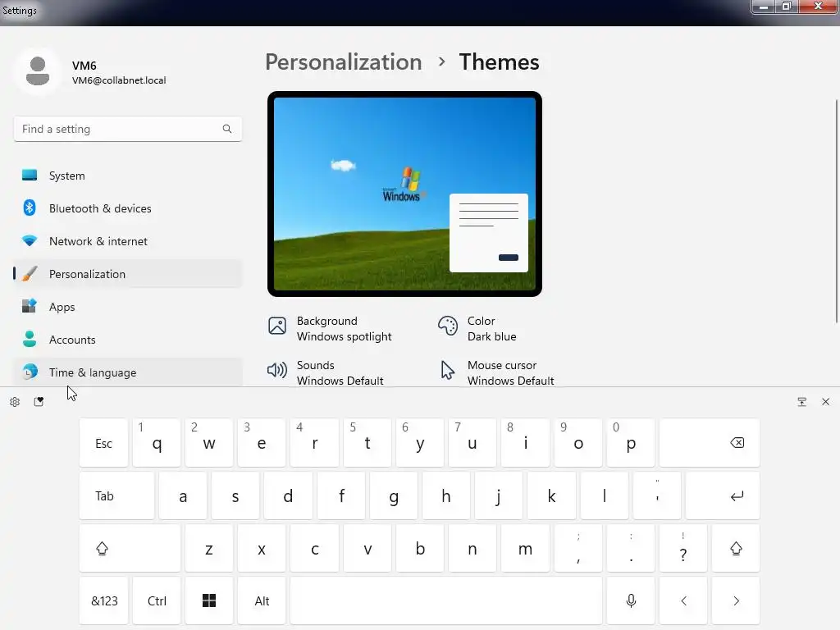Tap the p key

click(x=631, y=443)
